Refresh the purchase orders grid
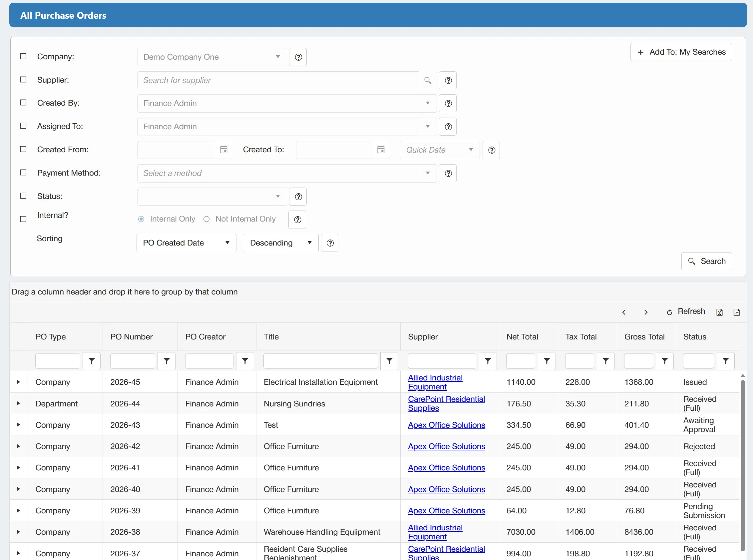Viewport: 753px width, 560px height. 686,311
